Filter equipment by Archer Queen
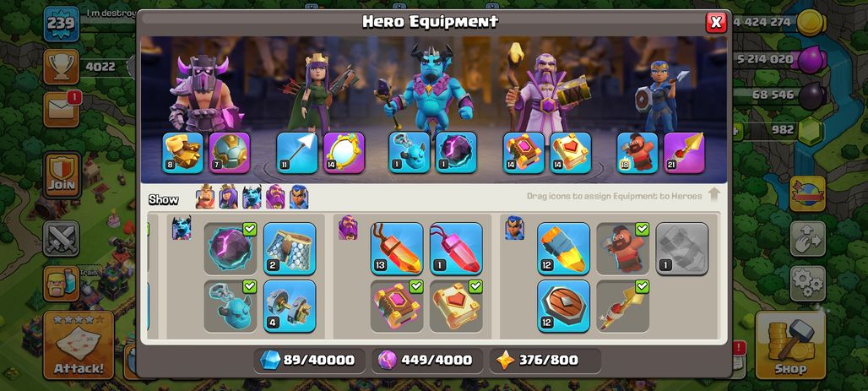The width and height of the screenshot is (868, 391). [228, 197]
